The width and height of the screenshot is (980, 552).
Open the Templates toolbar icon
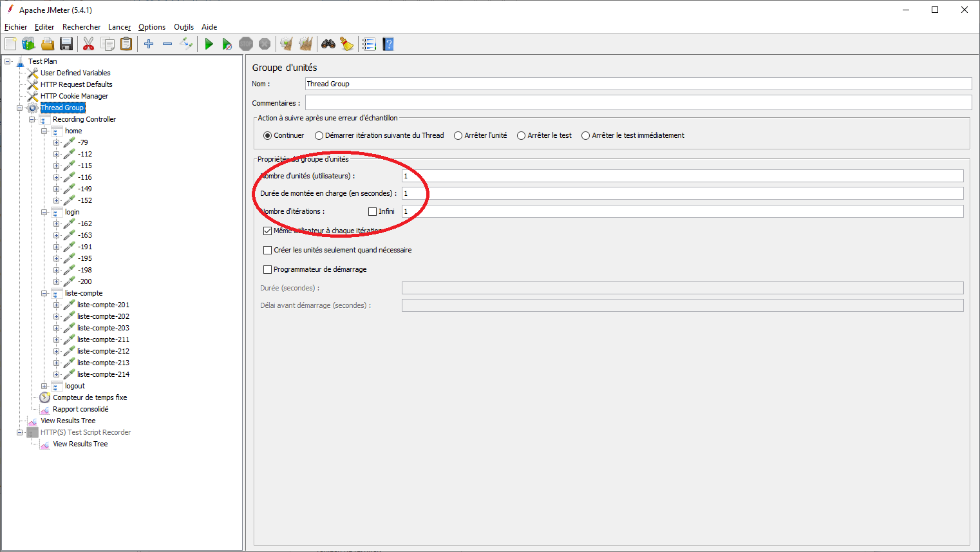point(28,44)
